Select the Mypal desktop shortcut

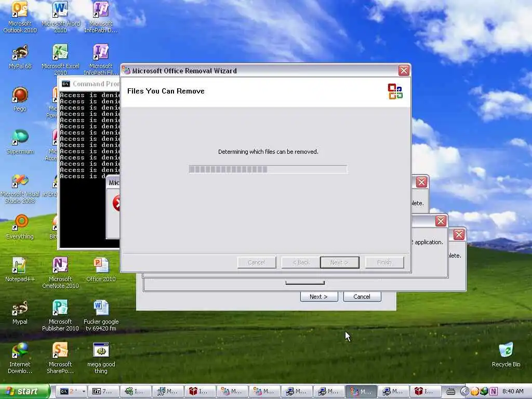coord(20,312)
